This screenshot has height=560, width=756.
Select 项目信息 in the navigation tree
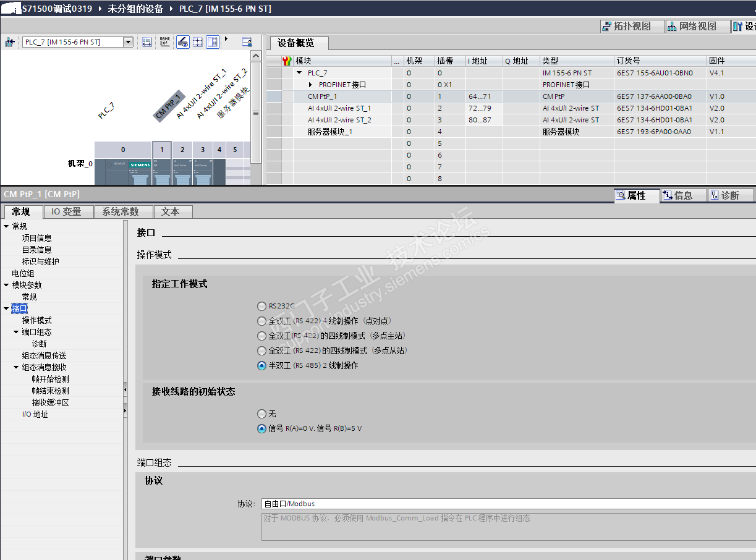(37, 238)
